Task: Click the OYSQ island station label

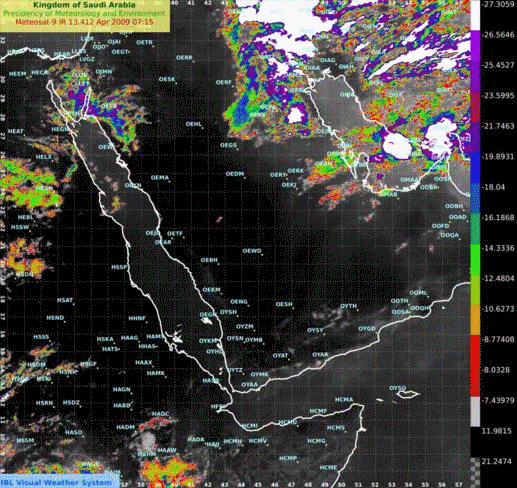Action: point(398,388)
